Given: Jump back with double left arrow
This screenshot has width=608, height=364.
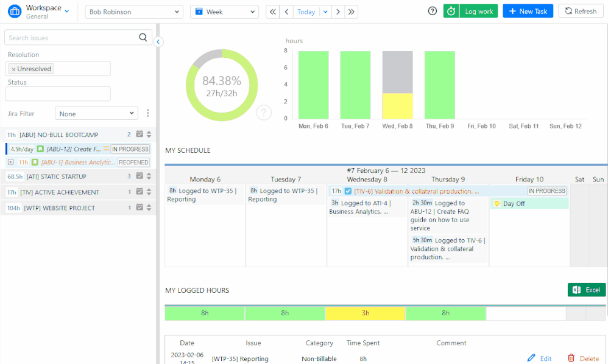Looking at the screenshot, I should coord(273,12).
